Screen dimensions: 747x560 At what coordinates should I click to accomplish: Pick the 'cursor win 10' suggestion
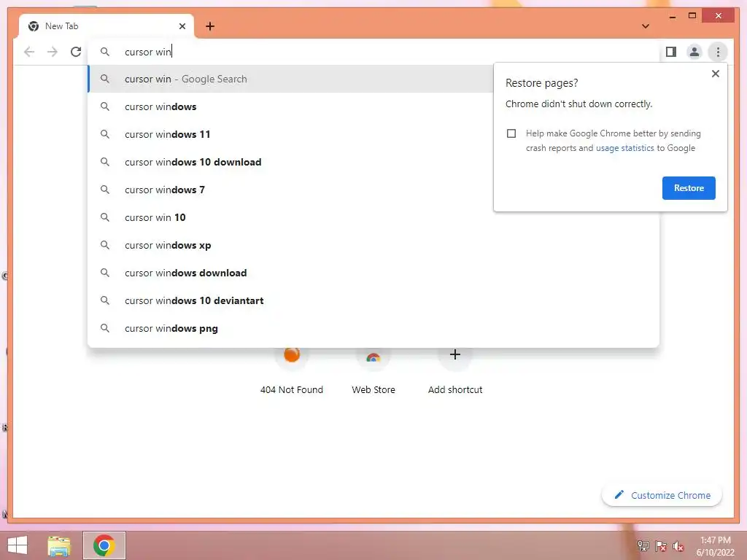[x=373, y=217]
